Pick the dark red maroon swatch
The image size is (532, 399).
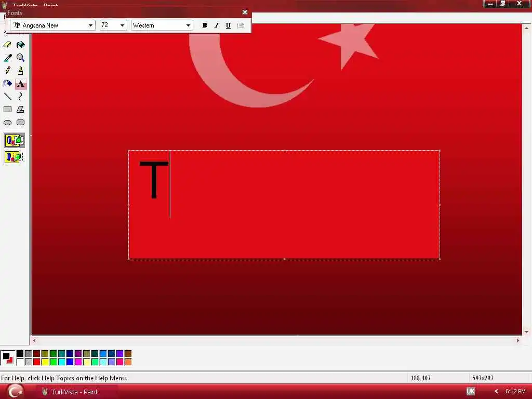click(x=37, y=353)
